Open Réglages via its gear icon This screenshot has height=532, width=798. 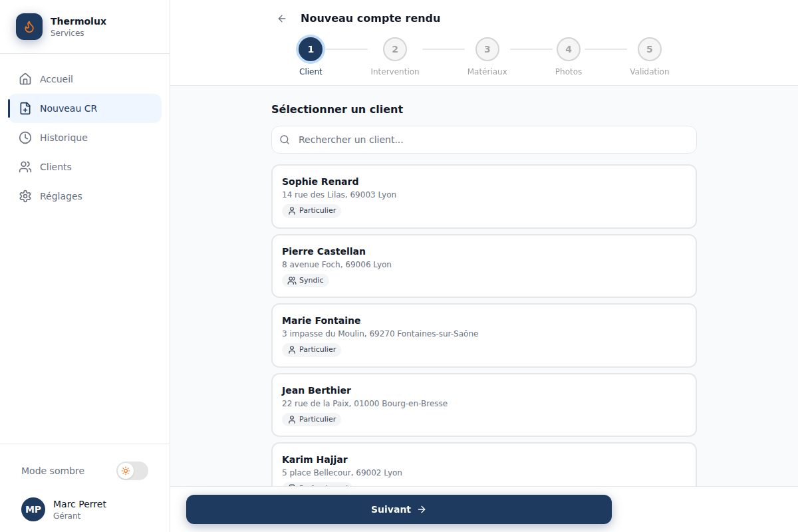tap(25, 196)
